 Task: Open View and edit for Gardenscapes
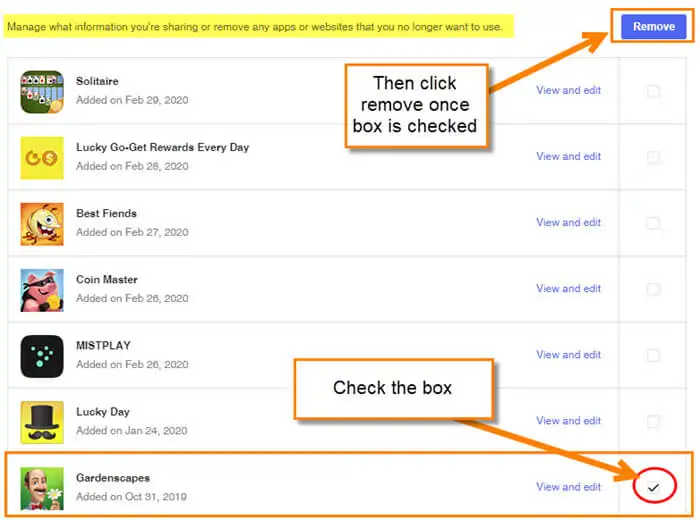tap(568, 487)
